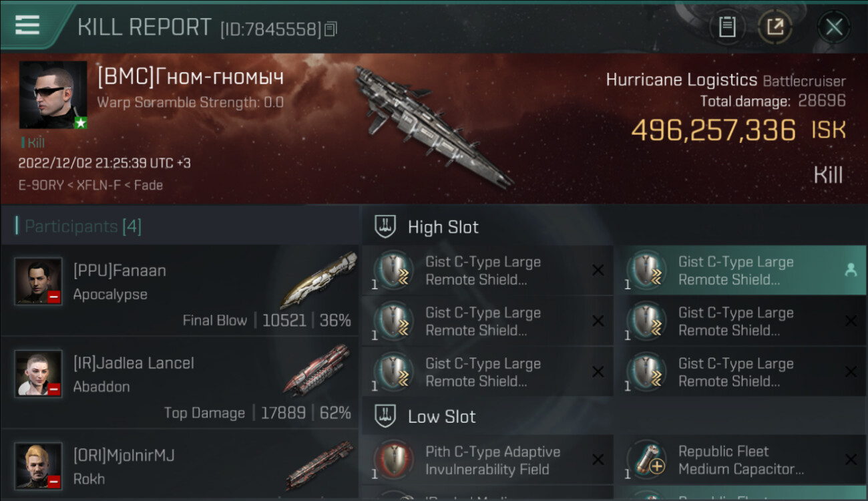The image size is (868, 501).
Task: Click the Apocalypse ship image
Action: coord(318,281)
